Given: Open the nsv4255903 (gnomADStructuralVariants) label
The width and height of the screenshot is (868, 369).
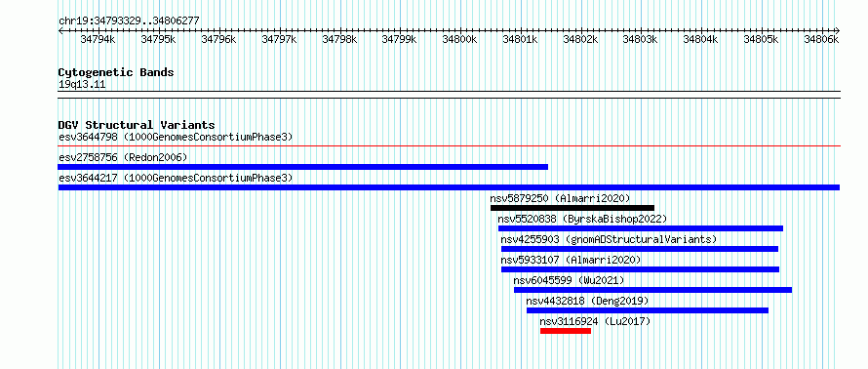Looking at the screenshot, I should (x=609, y=239).
